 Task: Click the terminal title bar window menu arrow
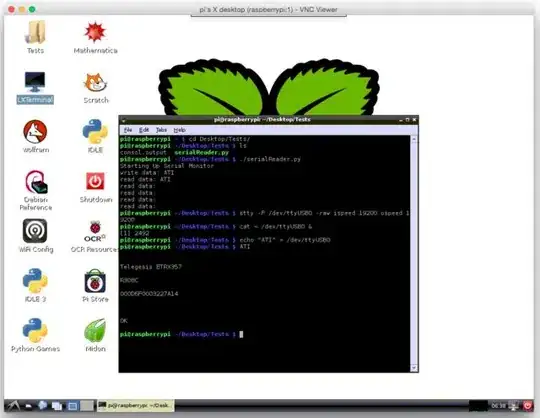[x=123, y=120]
